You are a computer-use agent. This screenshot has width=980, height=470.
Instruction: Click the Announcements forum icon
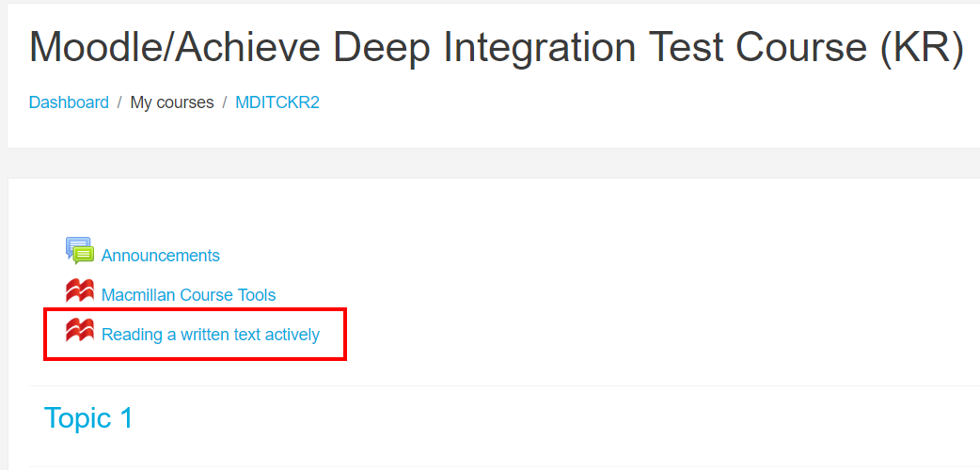tap(79, 251)
